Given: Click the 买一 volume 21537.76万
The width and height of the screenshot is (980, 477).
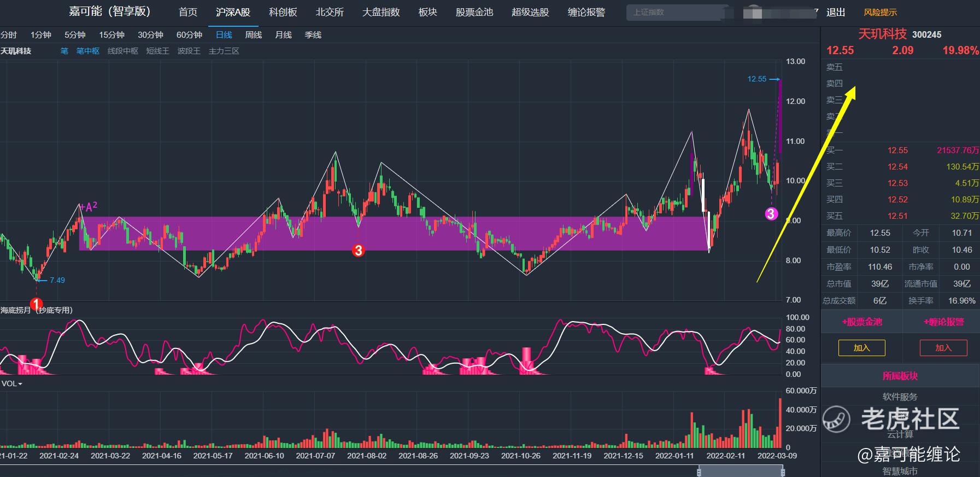Looking at the screenshot, I should point(958,150).
